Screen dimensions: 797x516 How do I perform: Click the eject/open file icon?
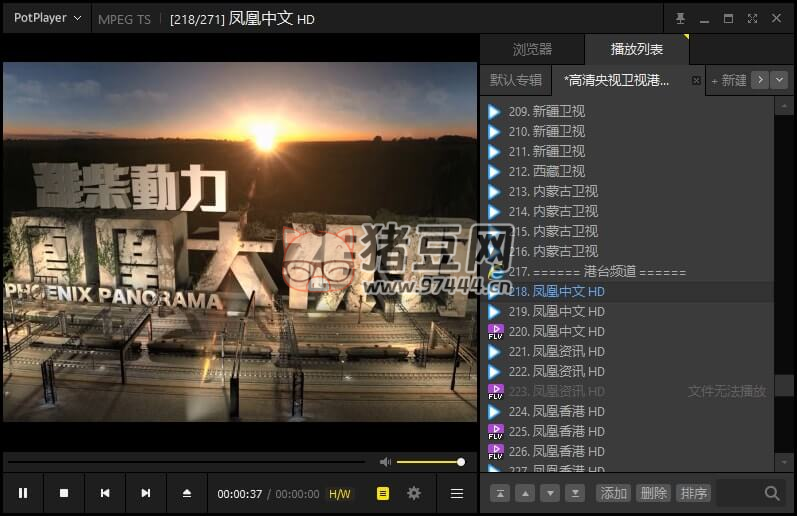(186, 493)
